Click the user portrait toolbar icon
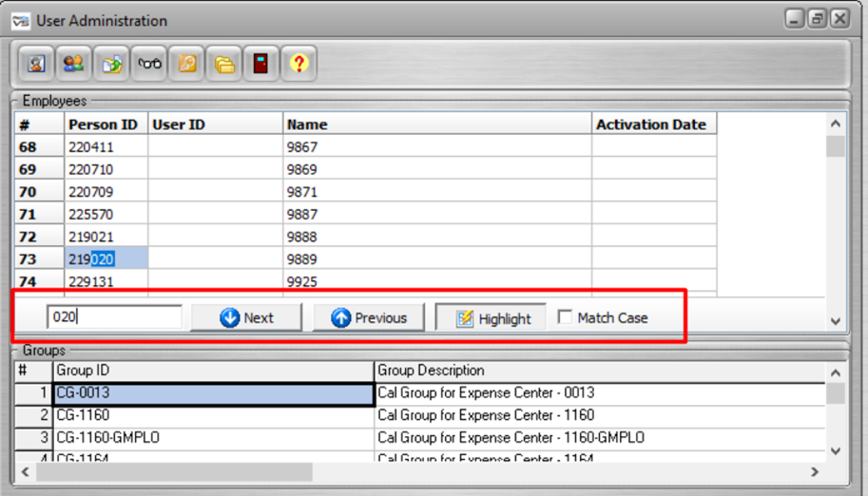868x496 pixels. 36,64
